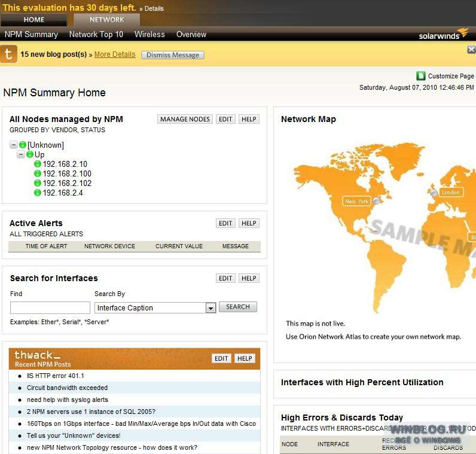Click the SEARCH button

click(238, 307)
